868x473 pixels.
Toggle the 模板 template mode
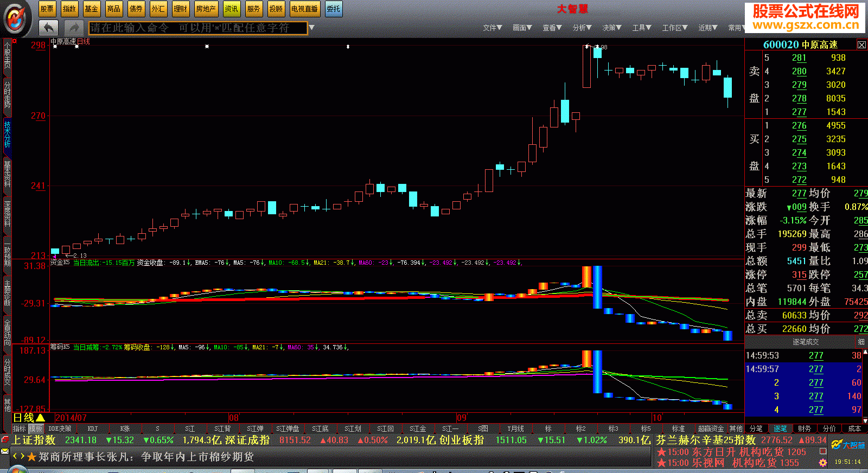(36, 429)
